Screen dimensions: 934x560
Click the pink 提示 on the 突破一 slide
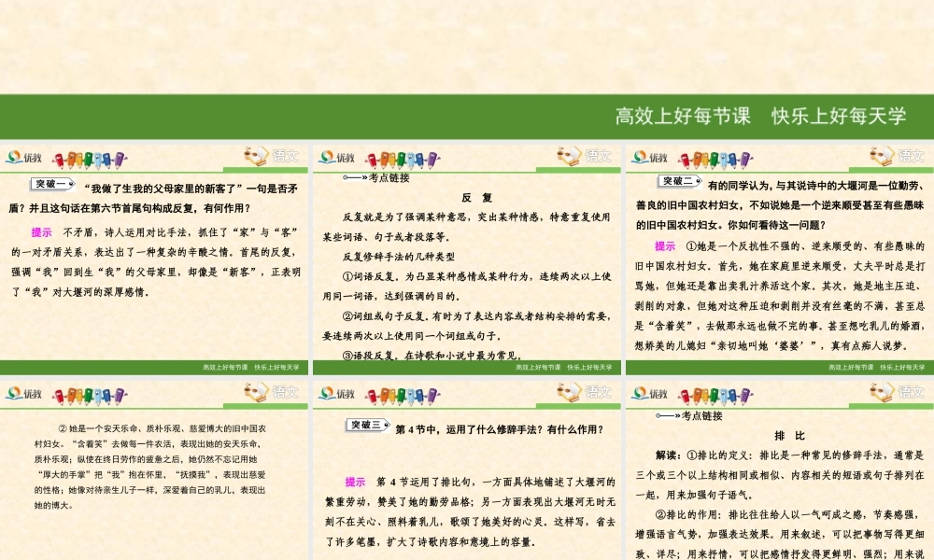pos(42,232)
